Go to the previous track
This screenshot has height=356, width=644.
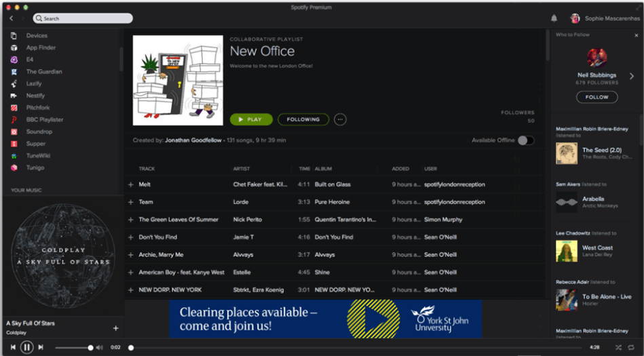pyautogui.click(x=12, y=347)
